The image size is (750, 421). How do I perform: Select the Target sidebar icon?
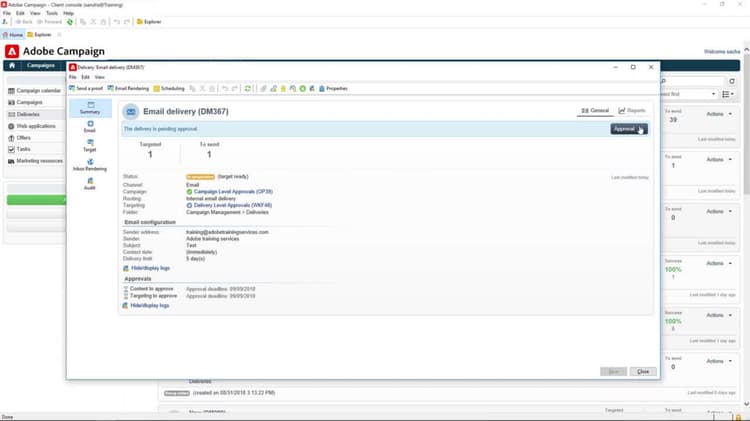[90, 146]
